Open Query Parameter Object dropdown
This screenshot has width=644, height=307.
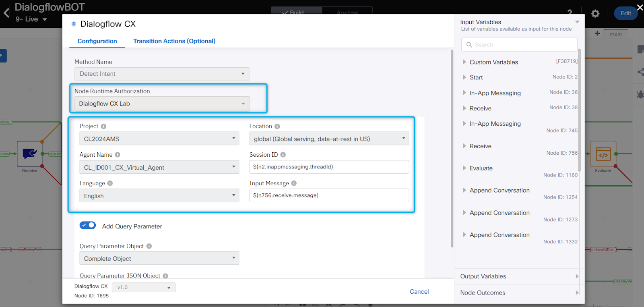pos(159,258)
